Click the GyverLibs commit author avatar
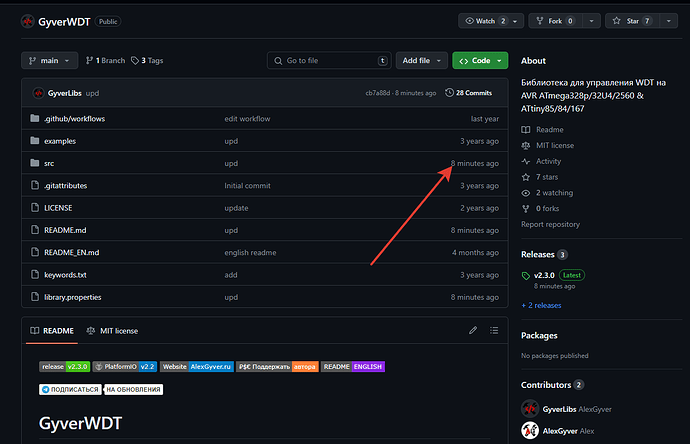This screenshot has width=690, height=444. click(38, 93)
